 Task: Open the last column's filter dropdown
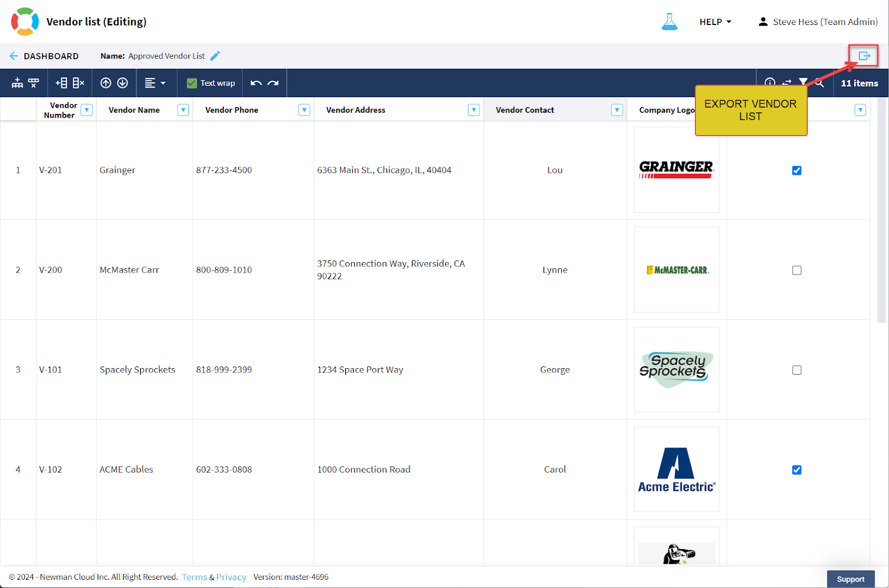pos(860,110)
